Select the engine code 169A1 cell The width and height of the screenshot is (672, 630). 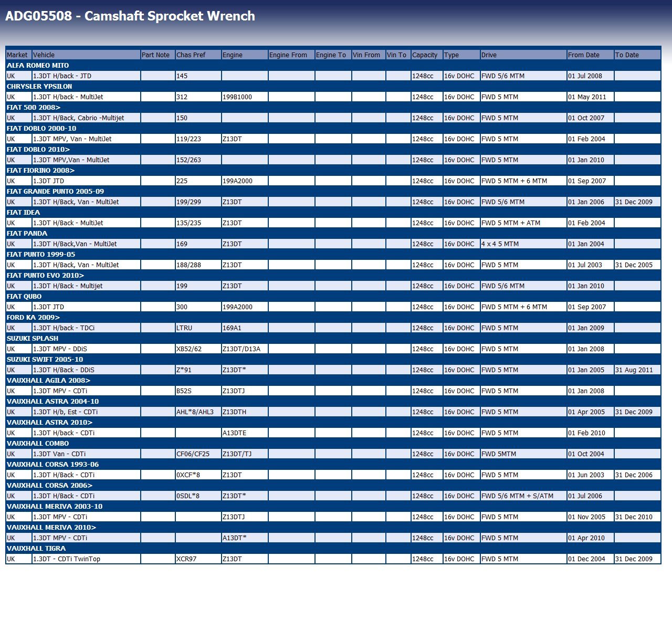coord(245,328)
